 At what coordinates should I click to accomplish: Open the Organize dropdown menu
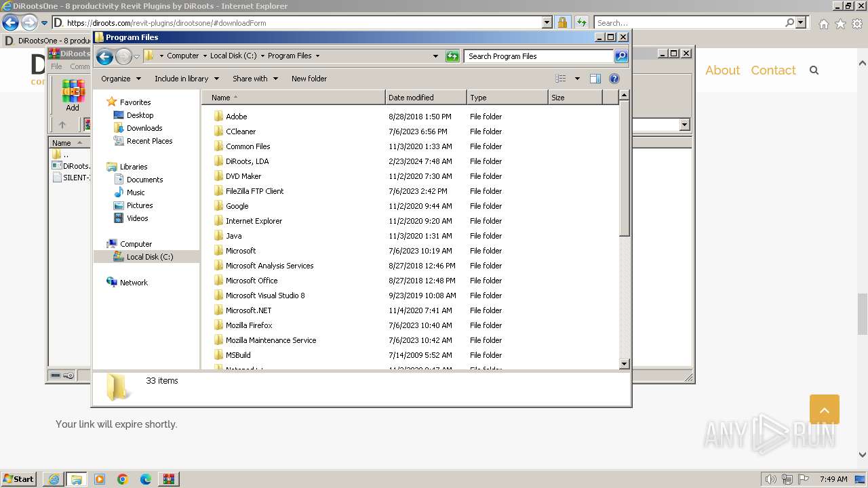point(121,79)
